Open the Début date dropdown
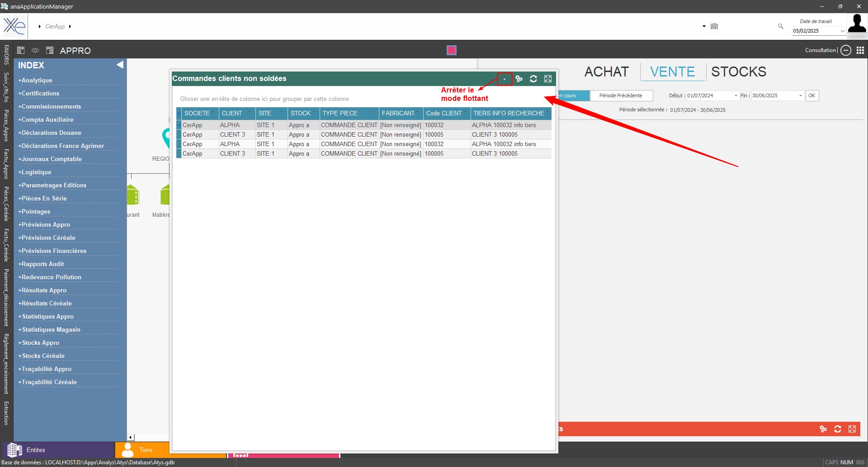 [x=736, y=96]
